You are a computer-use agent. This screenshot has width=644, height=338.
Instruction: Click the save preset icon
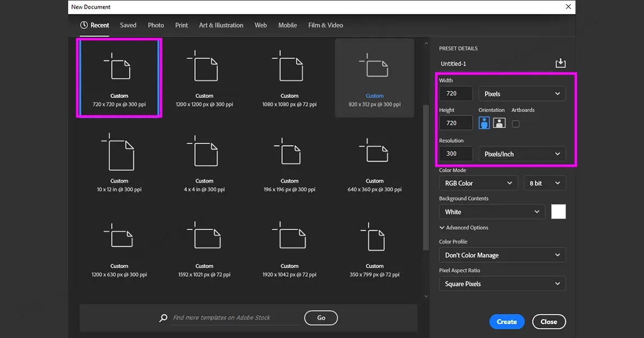point(560,63)
